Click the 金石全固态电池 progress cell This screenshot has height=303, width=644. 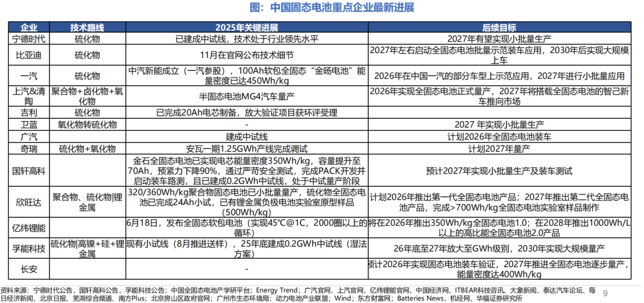click(247, 171)
